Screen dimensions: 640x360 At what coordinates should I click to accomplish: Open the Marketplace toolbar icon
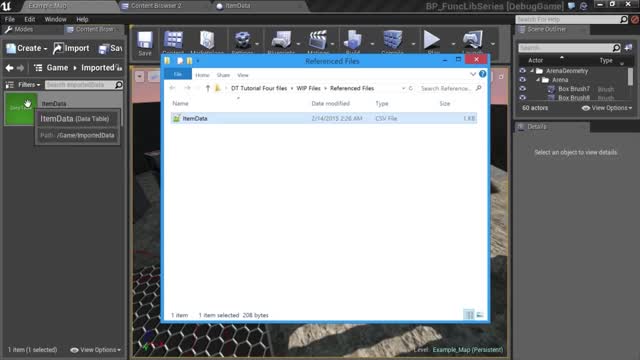[x=207, y=41]
